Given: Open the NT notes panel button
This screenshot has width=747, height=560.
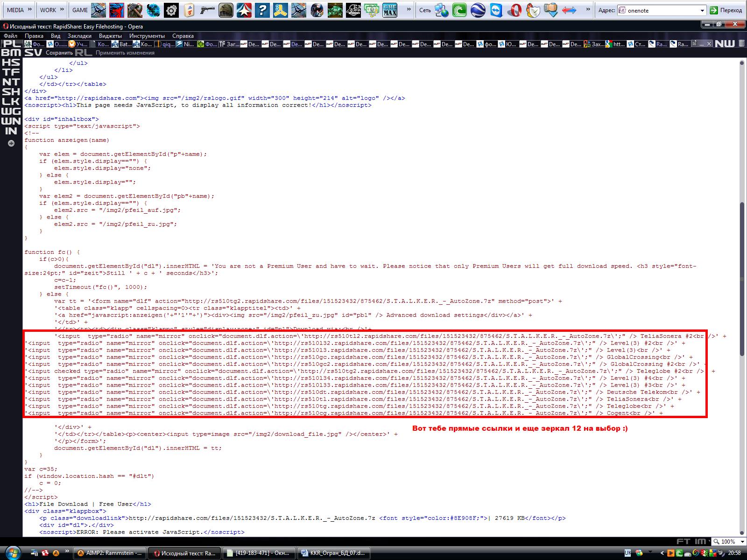Looking at the screenshot, I should click(11, 82).
